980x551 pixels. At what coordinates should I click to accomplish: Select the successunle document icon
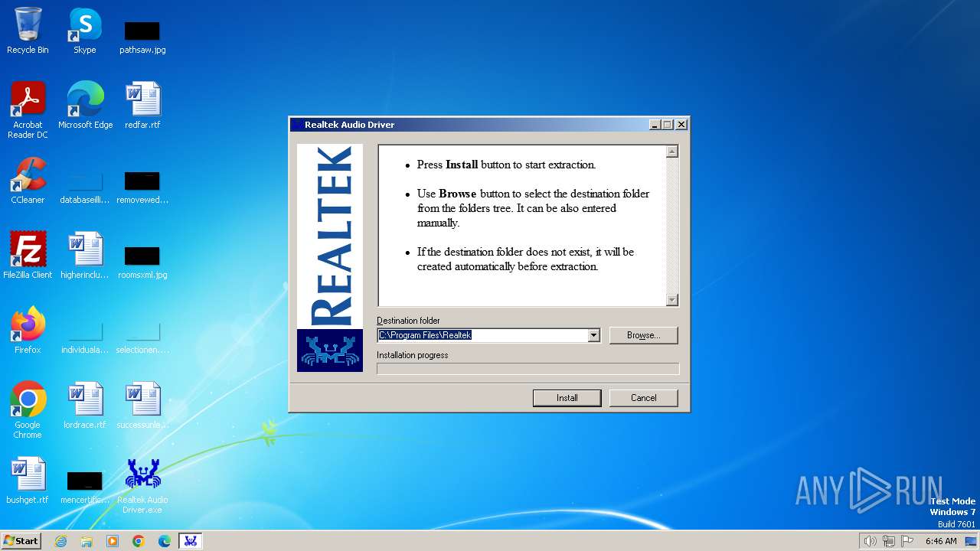[142, 406]
